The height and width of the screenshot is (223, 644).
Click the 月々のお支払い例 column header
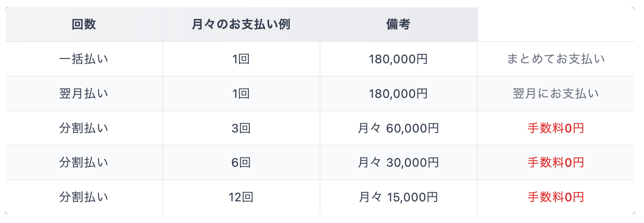pos(241,24)
